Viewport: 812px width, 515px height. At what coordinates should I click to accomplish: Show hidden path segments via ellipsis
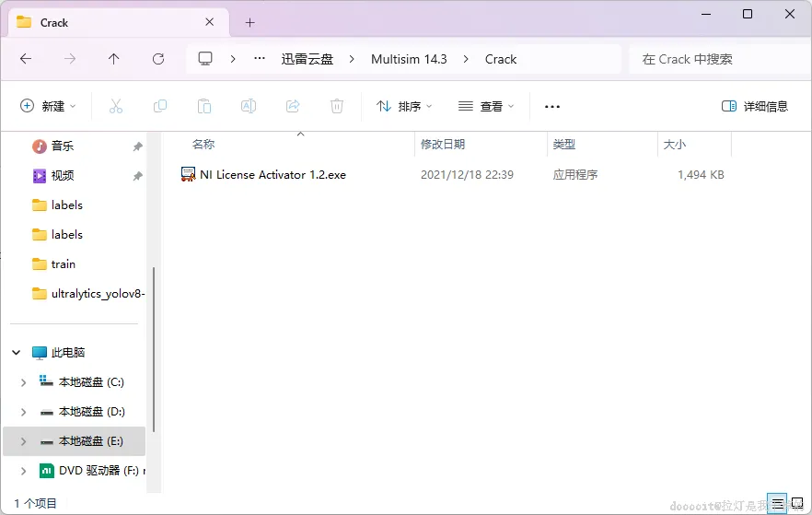pos(260,59)
